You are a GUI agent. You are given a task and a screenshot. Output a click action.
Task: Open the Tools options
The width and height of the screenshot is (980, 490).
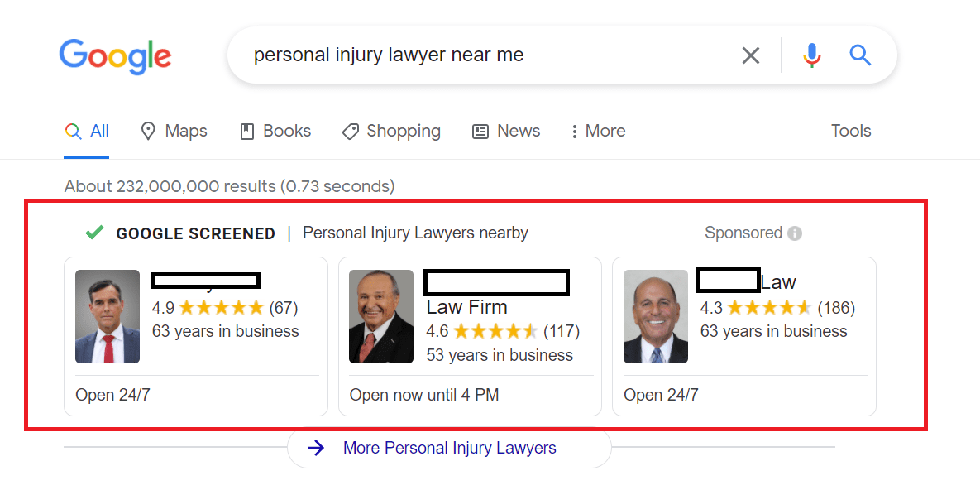click(851, 131)
